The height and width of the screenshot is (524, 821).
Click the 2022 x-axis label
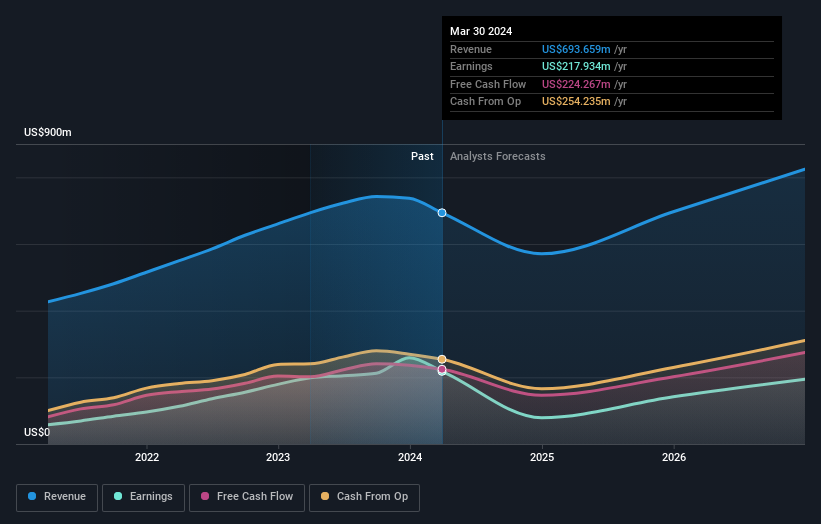(147, 457)
